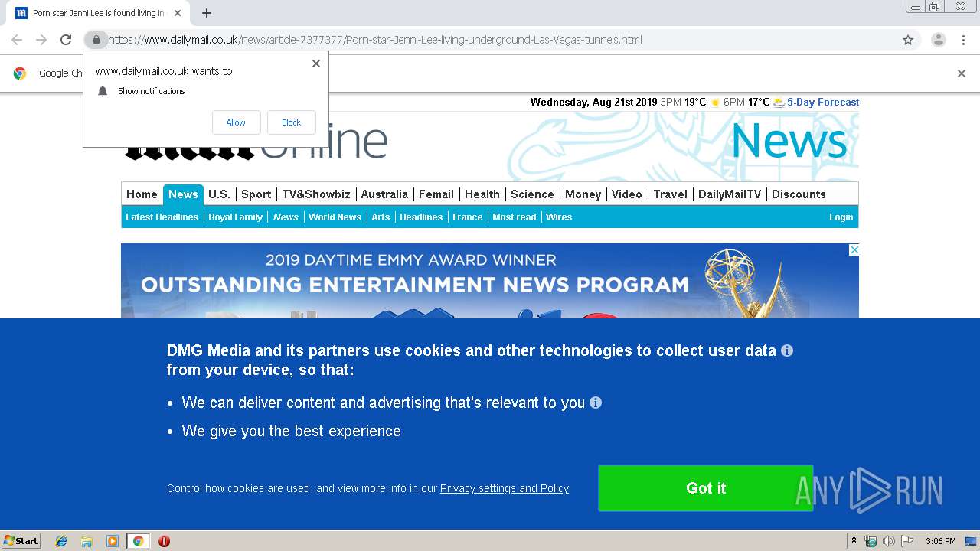Open the Sport section
Viewport: 980px width, 551px height.
pyautogui.click(x=256, y=194)
